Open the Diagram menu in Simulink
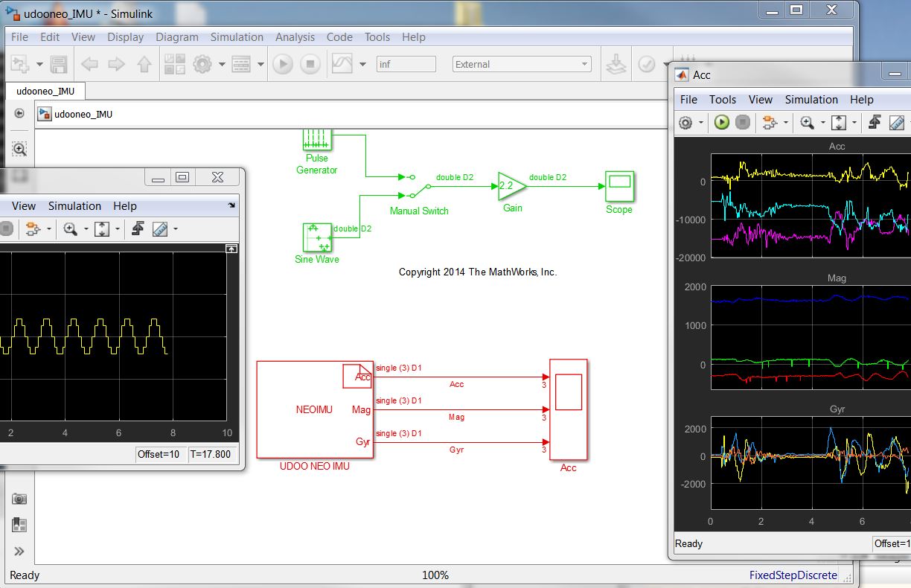 (177, 37)
